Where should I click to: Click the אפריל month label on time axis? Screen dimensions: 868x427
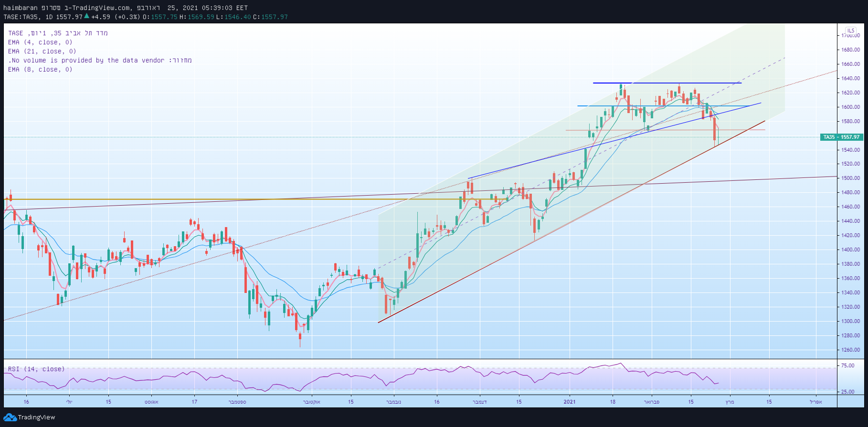[816, 402]
